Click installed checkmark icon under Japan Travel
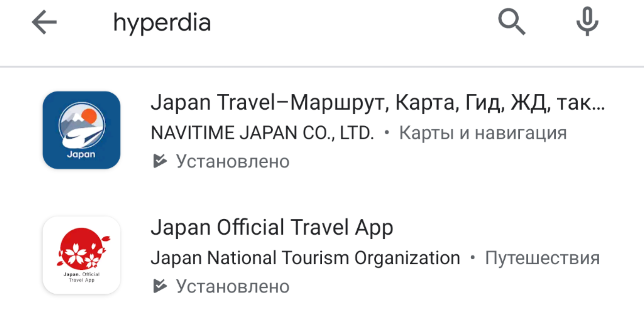644x330 pixels. click(x=160, y=161)
